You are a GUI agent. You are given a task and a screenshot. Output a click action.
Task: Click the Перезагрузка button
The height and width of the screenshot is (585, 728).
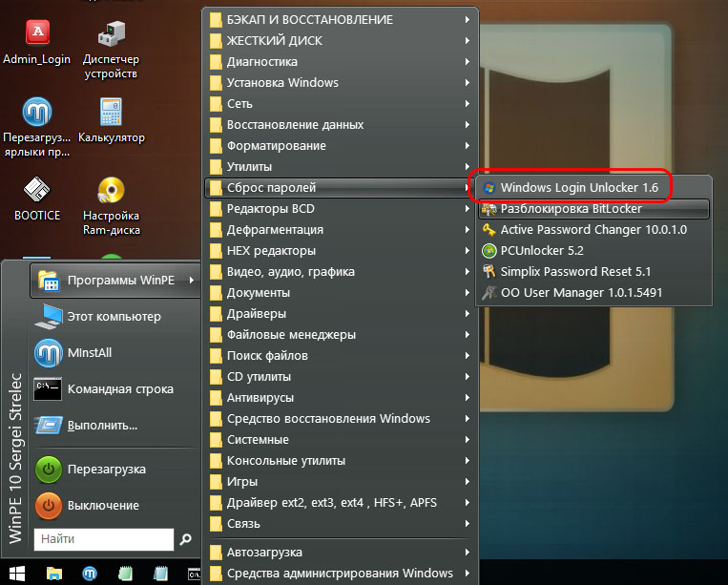coord(115,470)
